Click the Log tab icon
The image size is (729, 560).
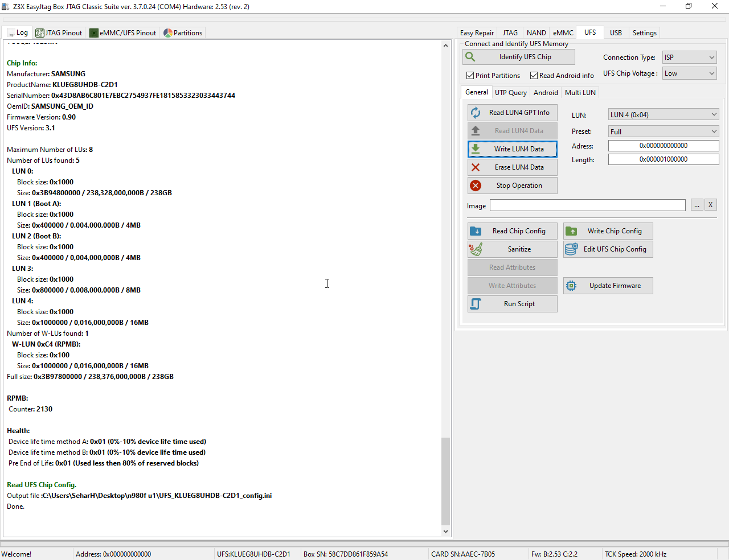tap(11, 33)
